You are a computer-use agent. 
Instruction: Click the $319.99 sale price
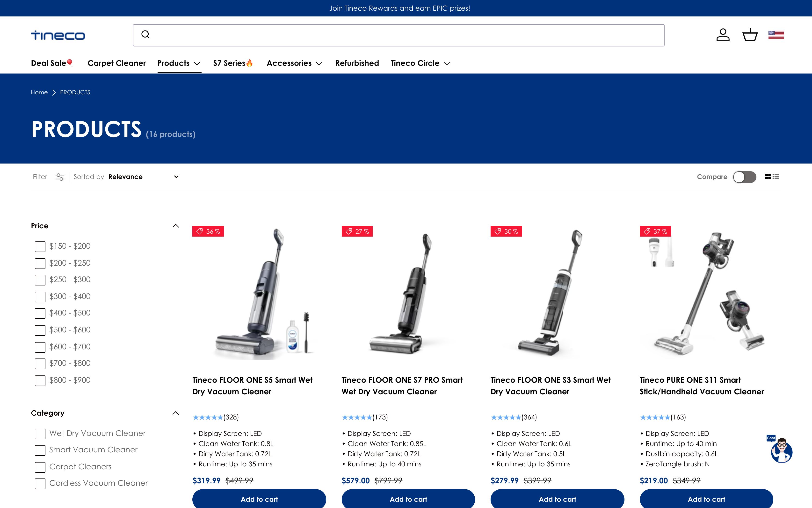click(206, 480)
